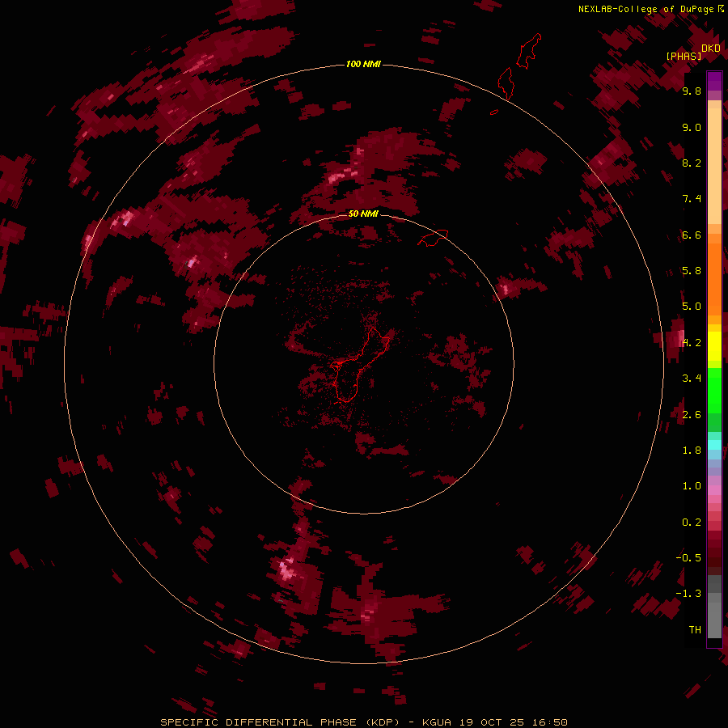The image size is (728, 728).
Task: Click the 6.6 scale label
Action: coord(692,235)
